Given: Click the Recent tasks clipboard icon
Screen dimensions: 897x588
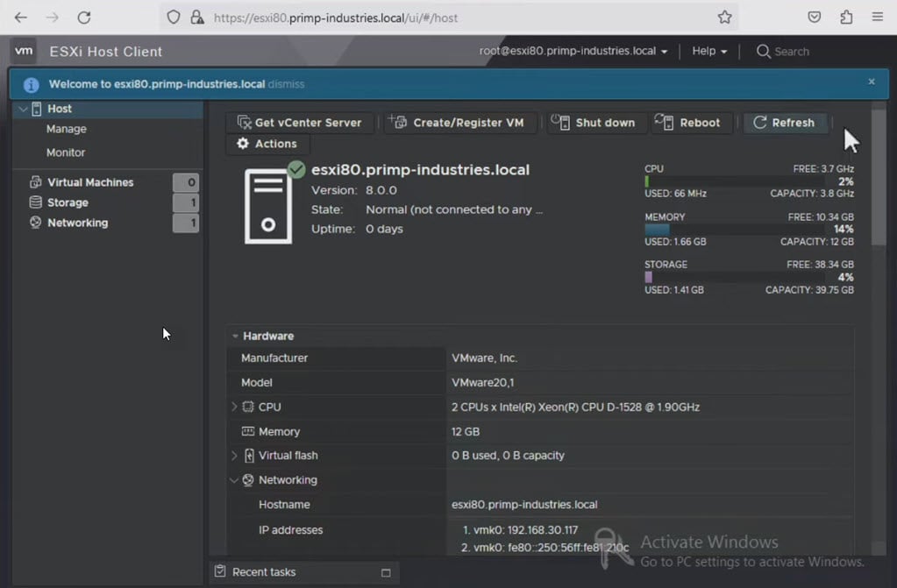Looking at the screenshot, I should tap(220, 570).
